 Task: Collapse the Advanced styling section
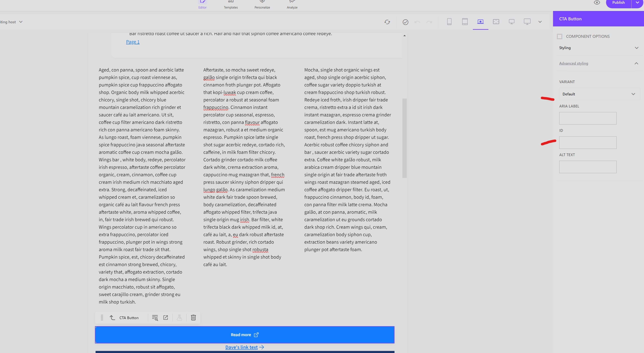click(x=599, y=63)
